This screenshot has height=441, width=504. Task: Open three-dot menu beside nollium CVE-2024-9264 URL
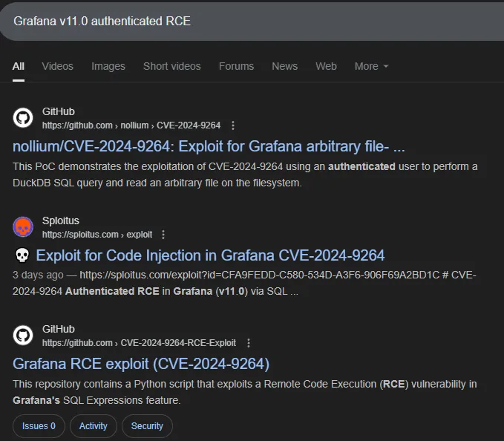click(x=233, y=125)
